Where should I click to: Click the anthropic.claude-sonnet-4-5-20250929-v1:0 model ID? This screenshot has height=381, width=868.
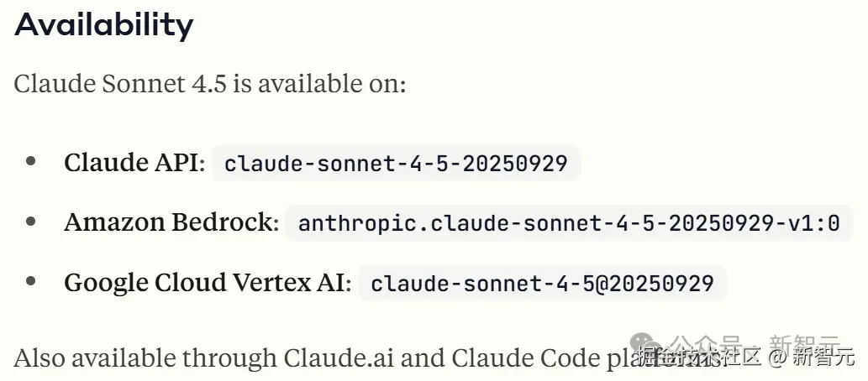[x=569, y=223]
